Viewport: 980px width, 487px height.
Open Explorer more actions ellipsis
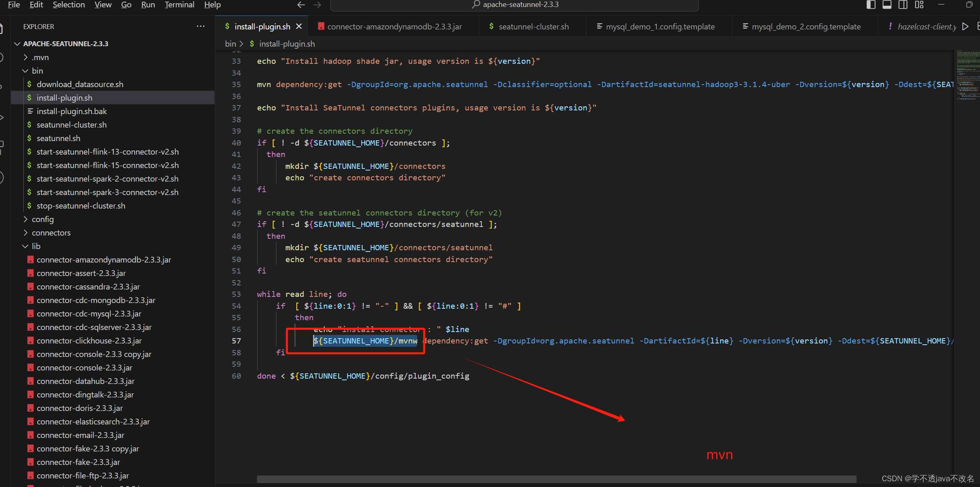coord(200,27)
